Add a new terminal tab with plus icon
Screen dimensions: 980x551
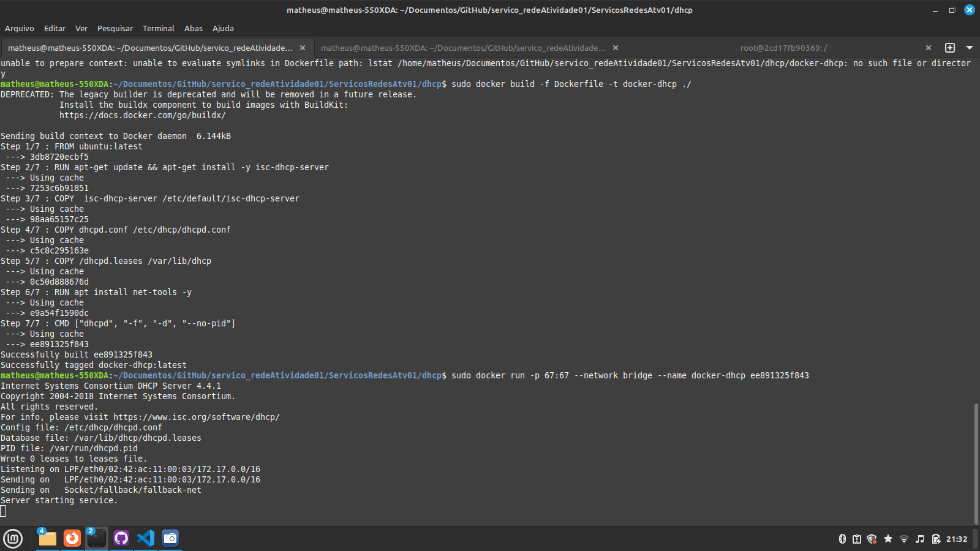[x=950, y=48]
